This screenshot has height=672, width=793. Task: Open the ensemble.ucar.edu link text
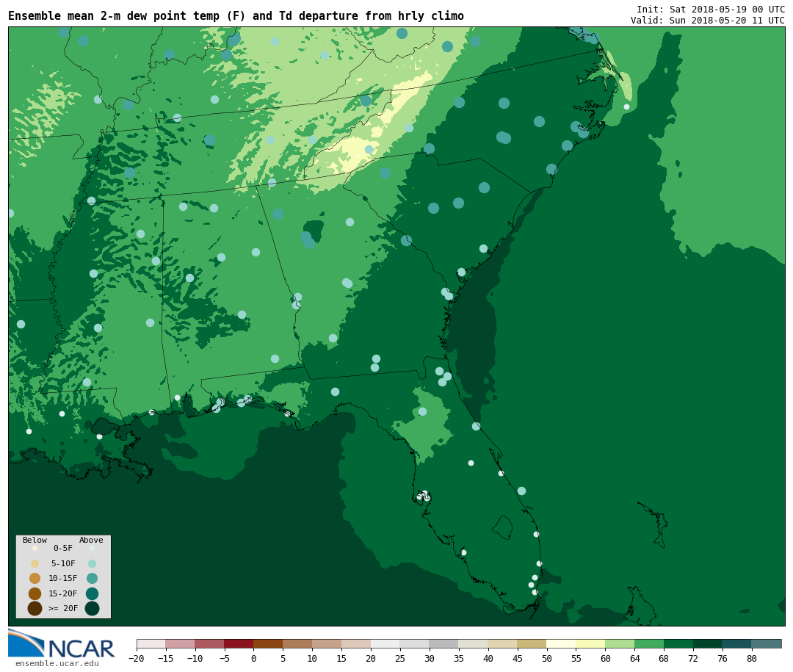(57, 663)
